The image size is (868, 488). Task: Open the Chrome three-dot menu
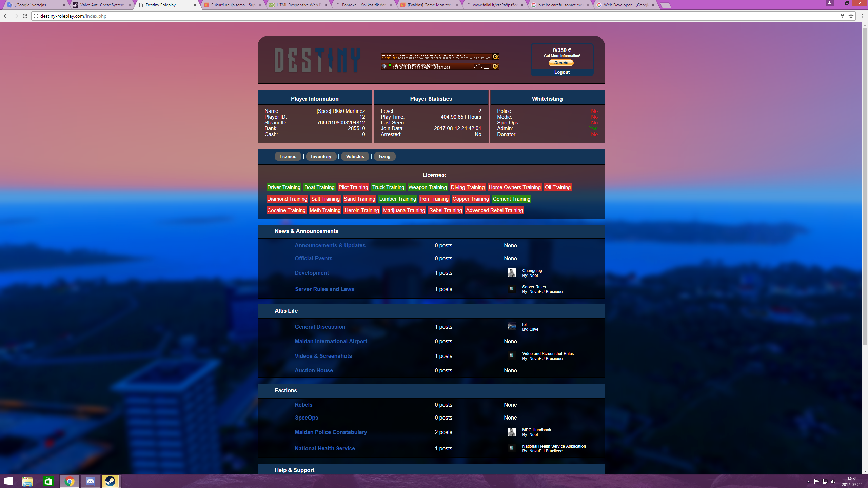[x=862, y=16]
